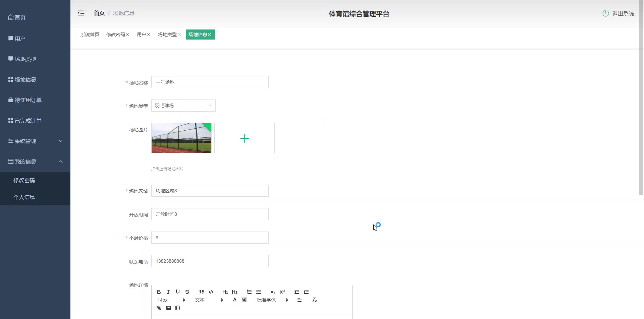Open text color picker
Screen dimensions: 644x319
point(235,300)
